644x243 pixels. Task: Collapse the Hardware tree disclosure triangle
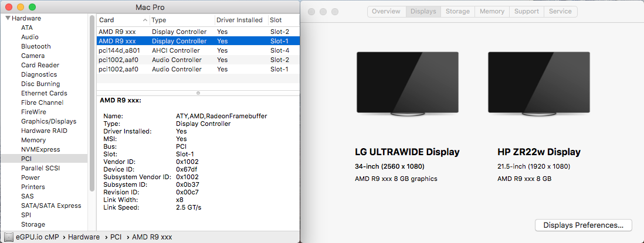[8, 18]
